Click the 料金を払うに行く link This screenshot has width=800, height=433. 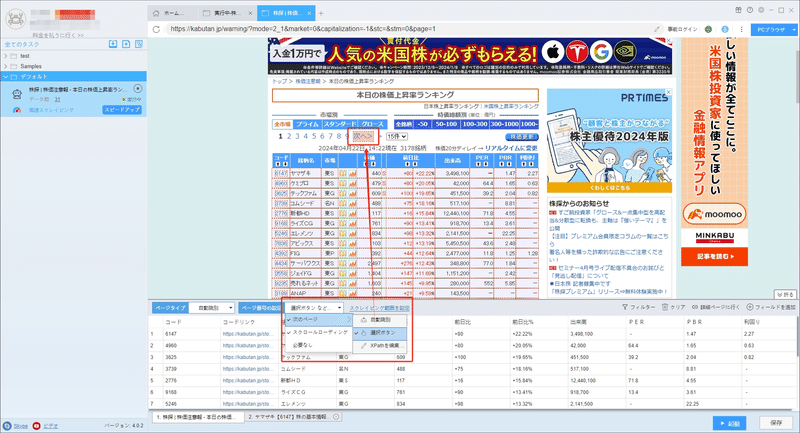tap(58, 35)
